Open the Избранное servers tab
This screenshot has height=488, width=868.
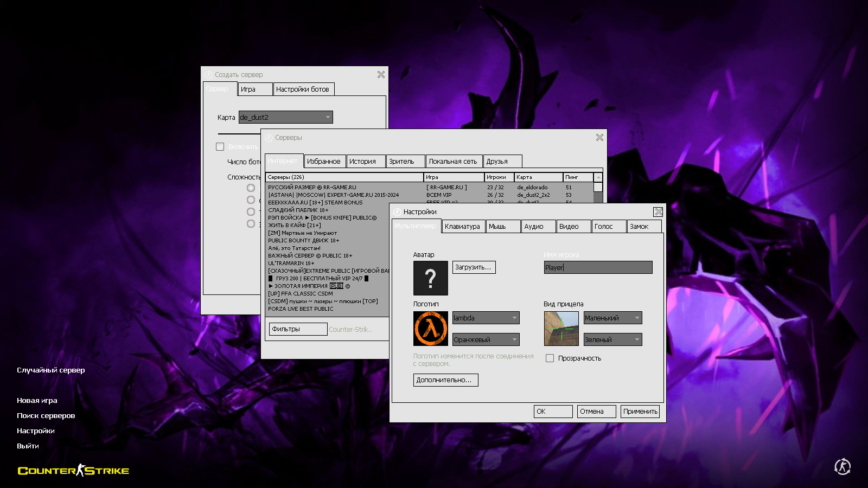tap(324, 162)
